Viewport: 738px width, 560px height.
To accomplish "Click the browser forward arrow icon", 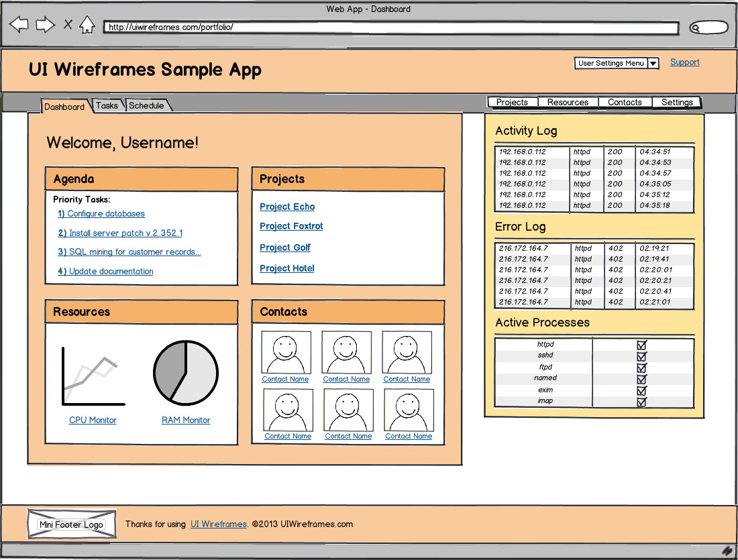I will [44, 24].
